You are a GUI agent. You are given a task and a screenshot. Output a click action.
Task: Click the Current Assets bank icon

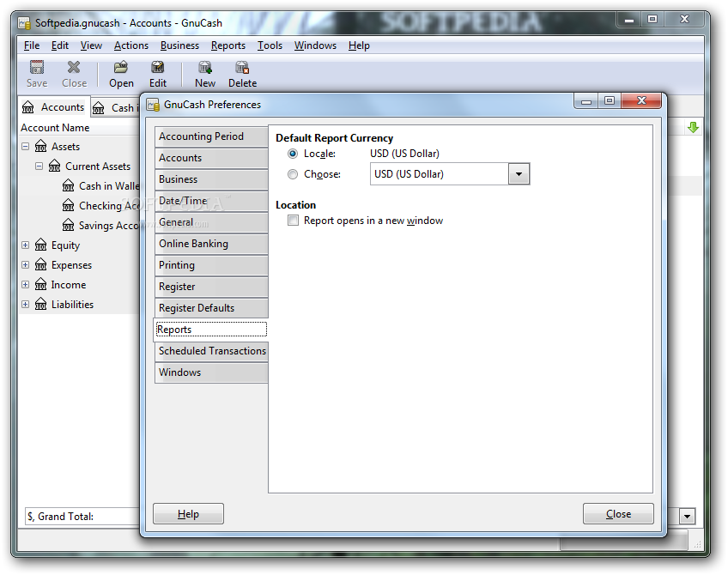click(x=55, y=166)
